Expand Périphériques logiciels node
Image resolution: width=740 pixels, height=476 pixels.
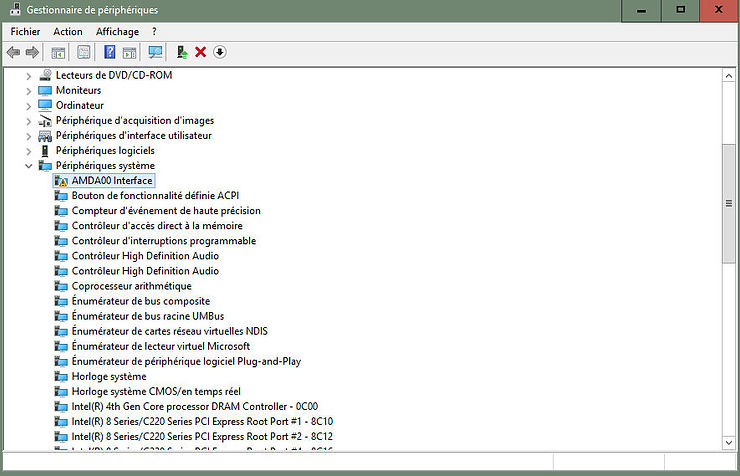[x=29, y=151]
